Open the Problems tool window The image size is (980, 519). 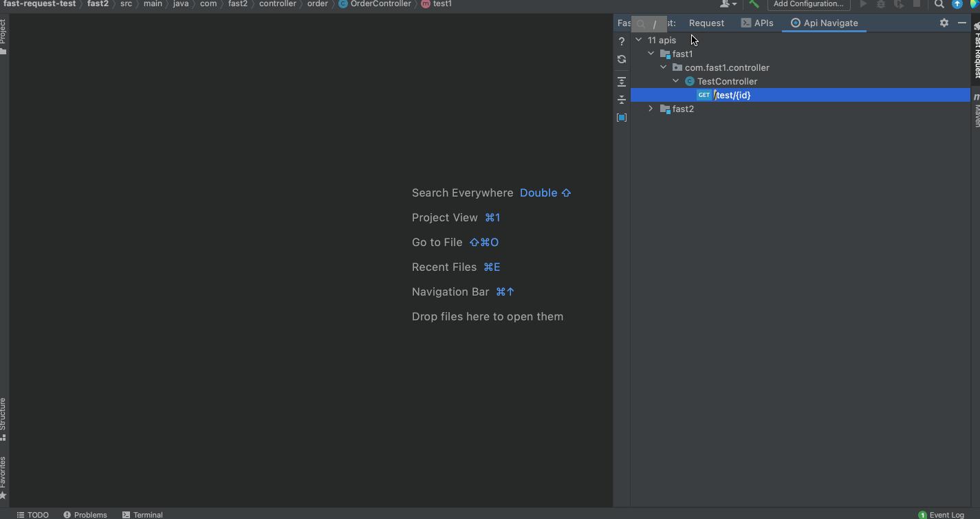[85, 514]
